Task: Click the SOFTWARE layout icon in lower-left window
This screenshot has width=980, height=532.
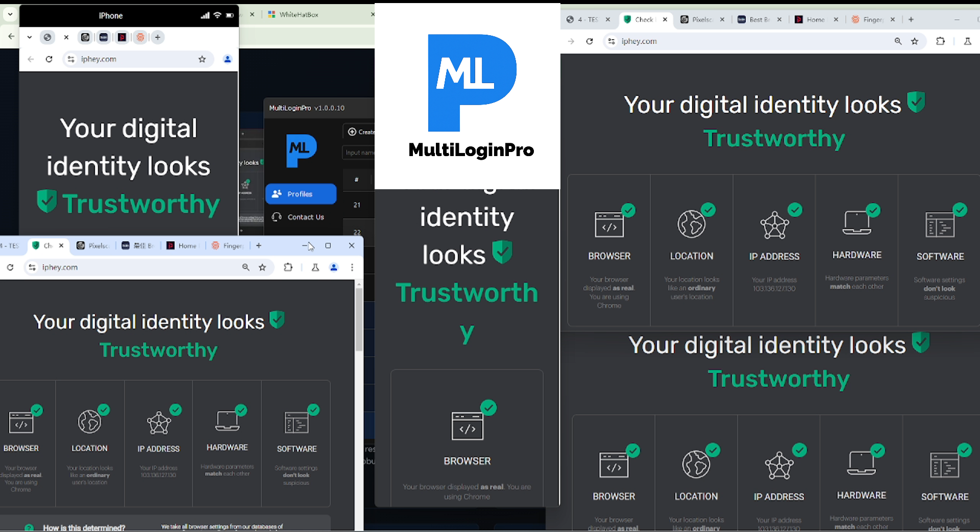Action: point(297,422)
